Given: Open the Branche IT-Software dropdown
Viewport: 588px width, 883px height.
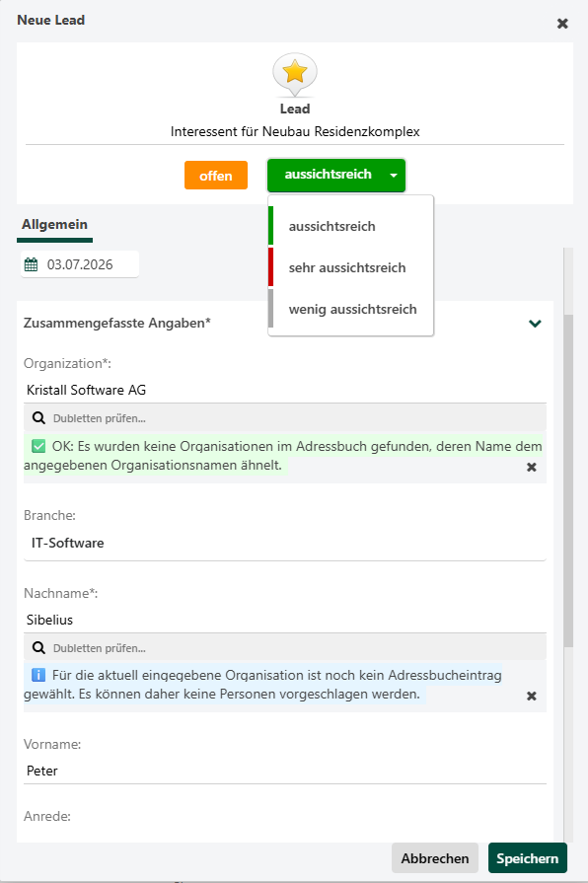Looking at the screenshot, I should click(285, 543).
